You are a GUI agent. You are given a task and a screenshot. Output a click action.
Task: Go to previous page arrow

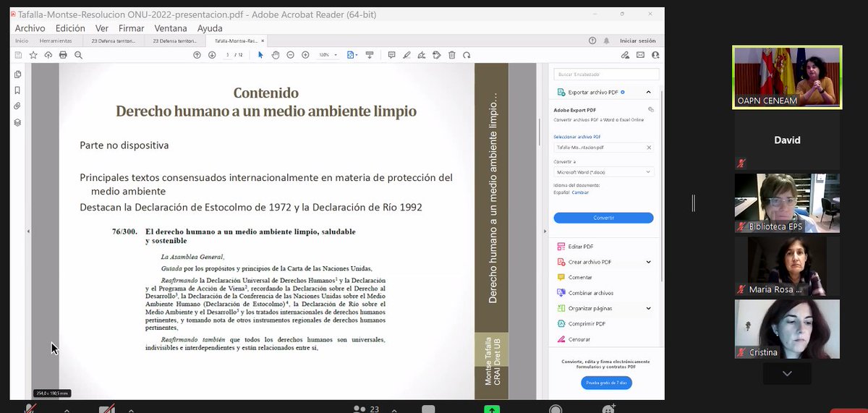coord(197,55)
